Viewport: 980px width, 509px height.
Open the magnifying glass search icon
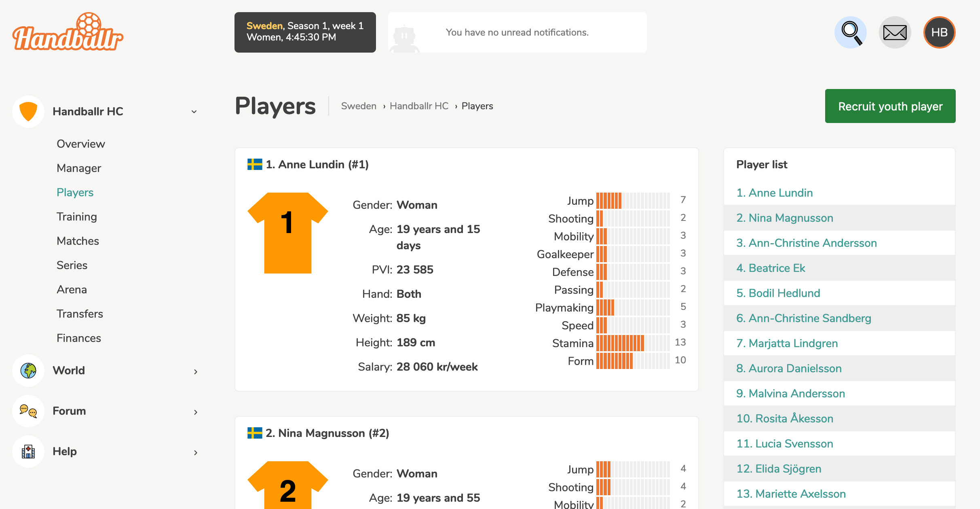pos(850,32)
